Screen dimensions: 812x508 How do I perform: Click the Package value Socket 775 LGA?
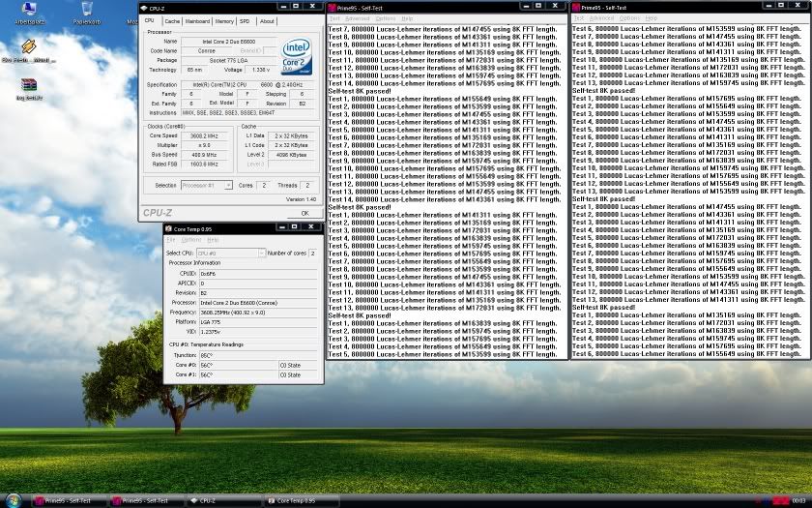point(228,60)
